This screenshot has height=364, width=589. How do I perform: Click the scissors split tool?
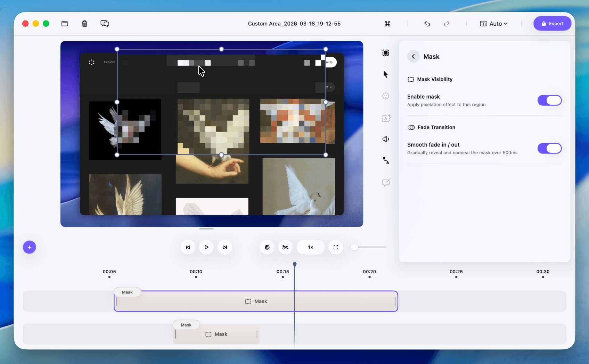click(285, 247)
